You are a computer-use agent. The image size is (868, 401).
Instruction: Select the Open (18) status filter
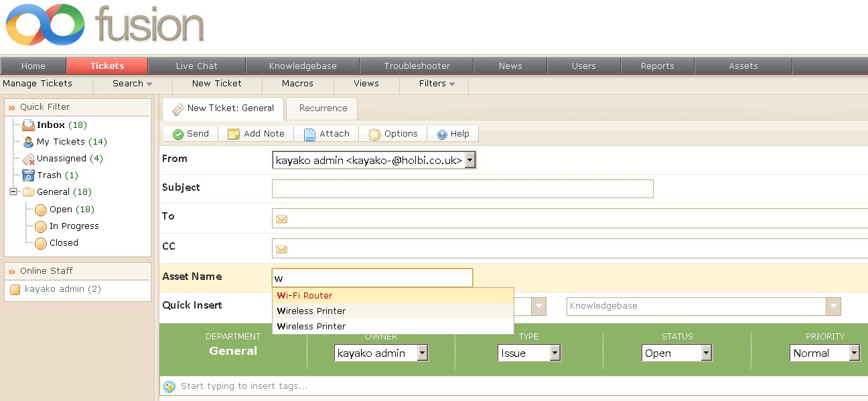pos(72,210)
